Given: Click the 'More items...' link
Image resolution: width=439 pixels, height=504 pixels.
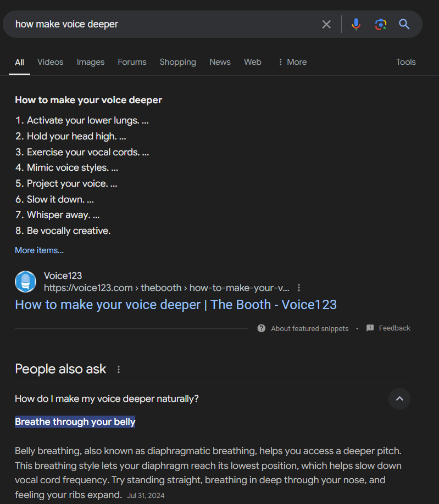Looking at the screenshot, I should pos(39,250).
